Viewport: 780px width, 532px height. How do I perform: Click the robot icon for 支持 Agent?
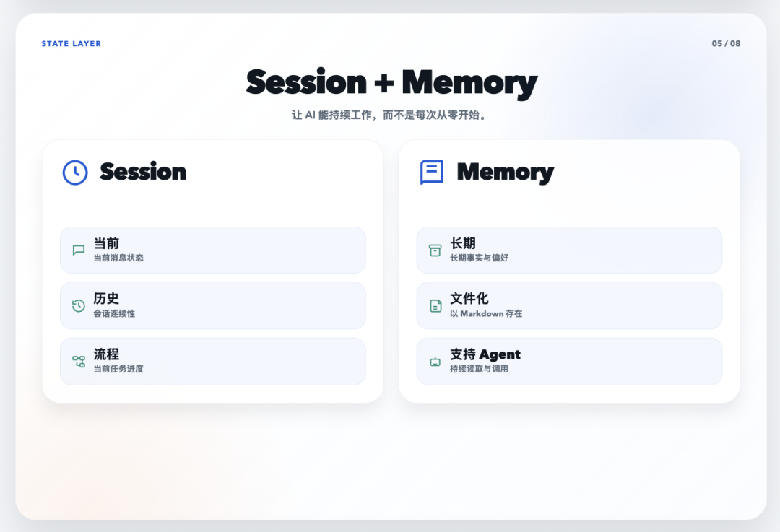pyautogui.click(x=435, y=361)
